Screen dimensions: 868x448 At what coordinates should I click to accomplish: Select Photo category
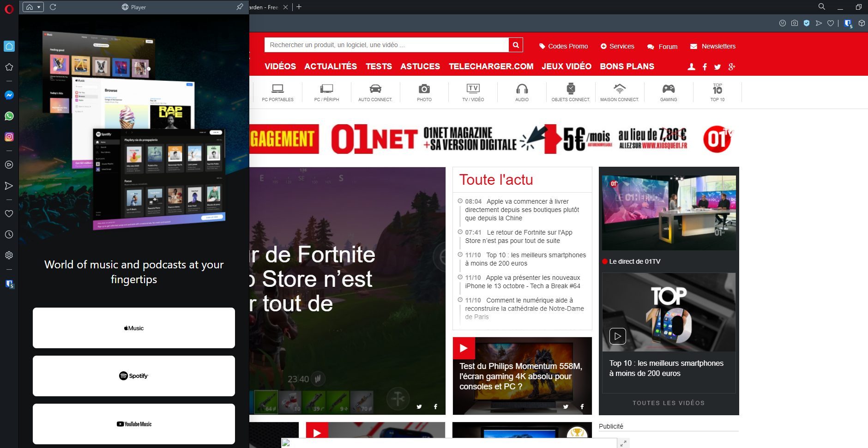point(424,92)
